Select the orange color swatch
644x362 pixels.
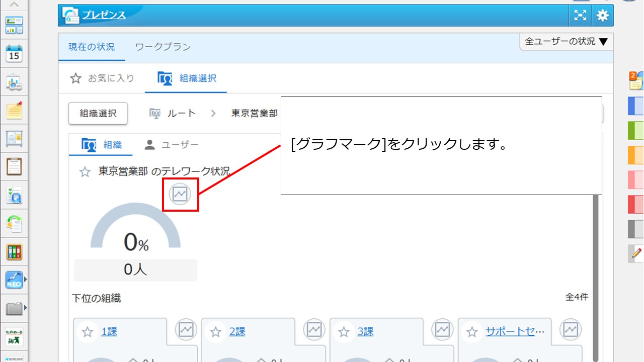point(636,155)
